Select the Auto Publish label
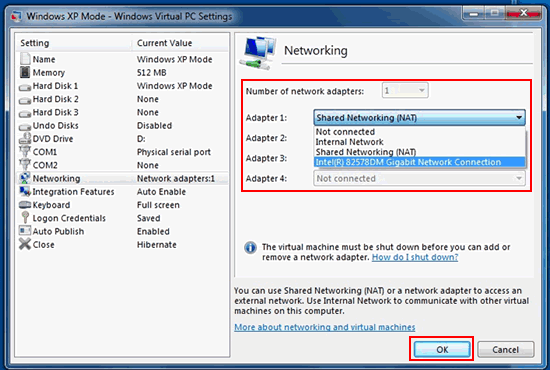 tap(58, 231)
